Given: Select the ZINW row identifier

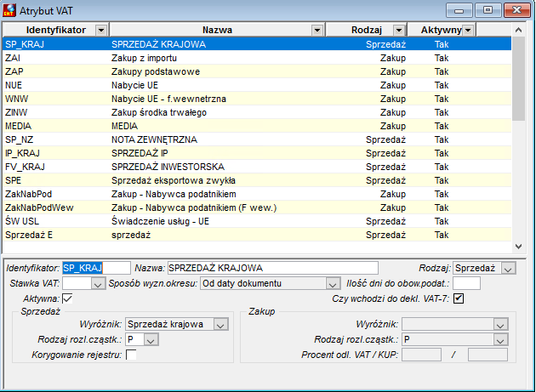Looking at the screenshot, I should [x=16, y=113].
